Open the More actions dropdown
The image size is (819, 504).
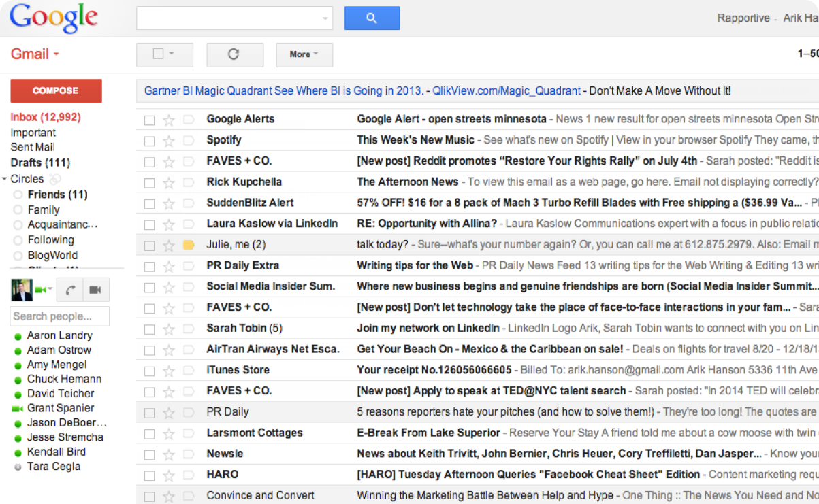[x=304, y=54]
